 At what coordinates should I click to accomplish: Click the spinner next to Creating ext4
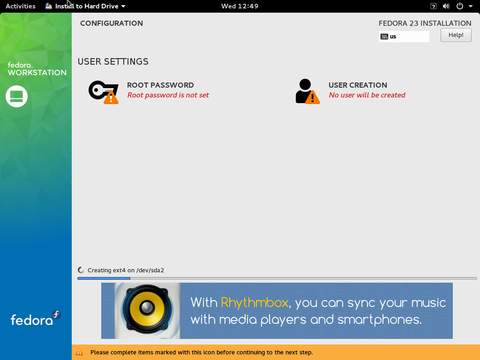[81, 270]
